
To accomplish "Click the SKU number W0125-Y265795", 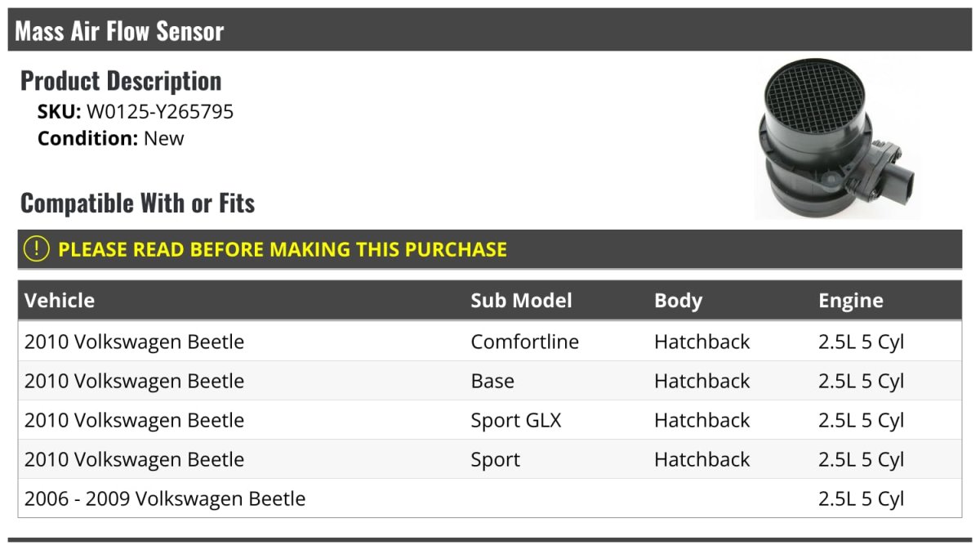I will pos(160,112).
